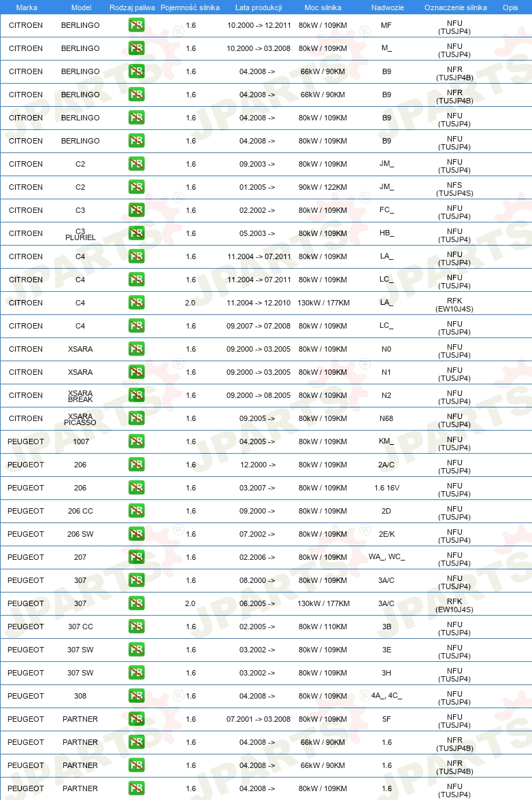Select the 80kW / 110KM power cell

(x=323, y=627)
